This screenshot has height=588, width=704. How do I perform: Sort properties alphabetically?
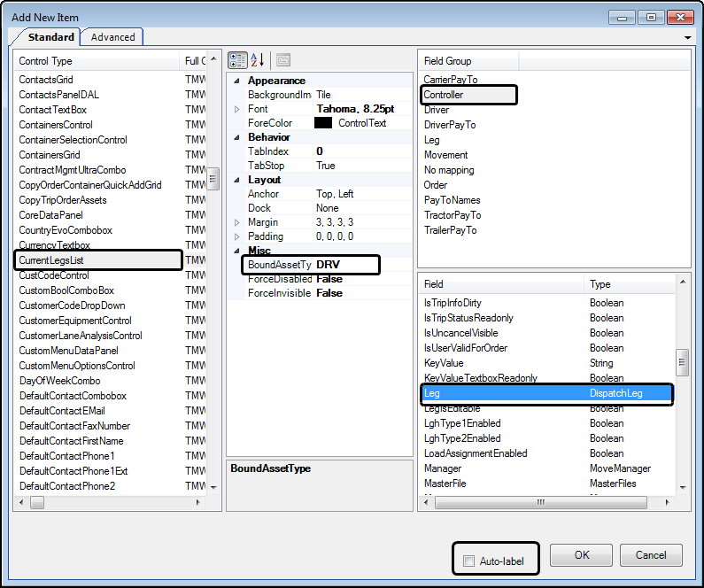click(258, 60)
